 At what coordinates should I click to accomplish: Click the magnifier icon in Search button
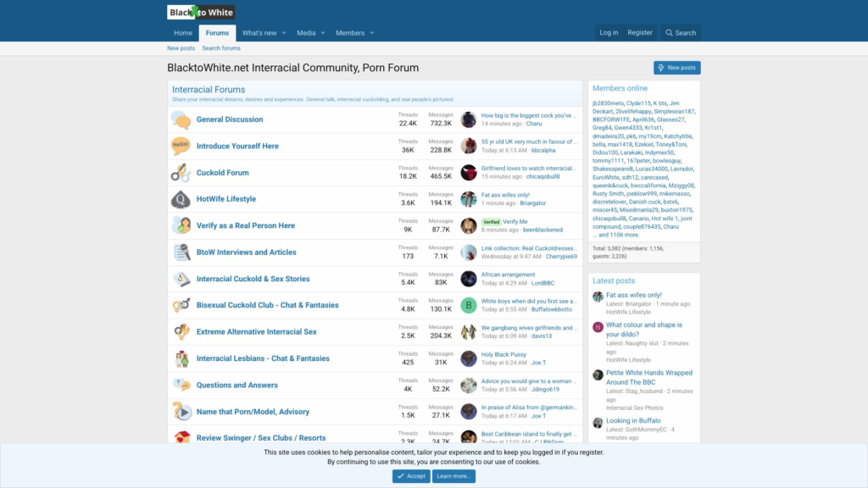(669, 33)
